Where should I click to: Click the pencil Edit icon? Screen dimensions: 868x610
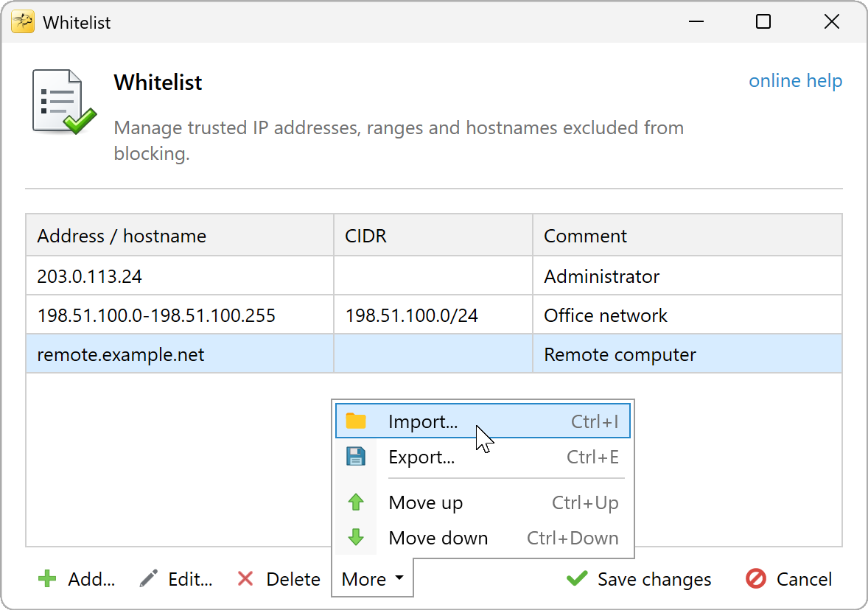tap(148, 578)
